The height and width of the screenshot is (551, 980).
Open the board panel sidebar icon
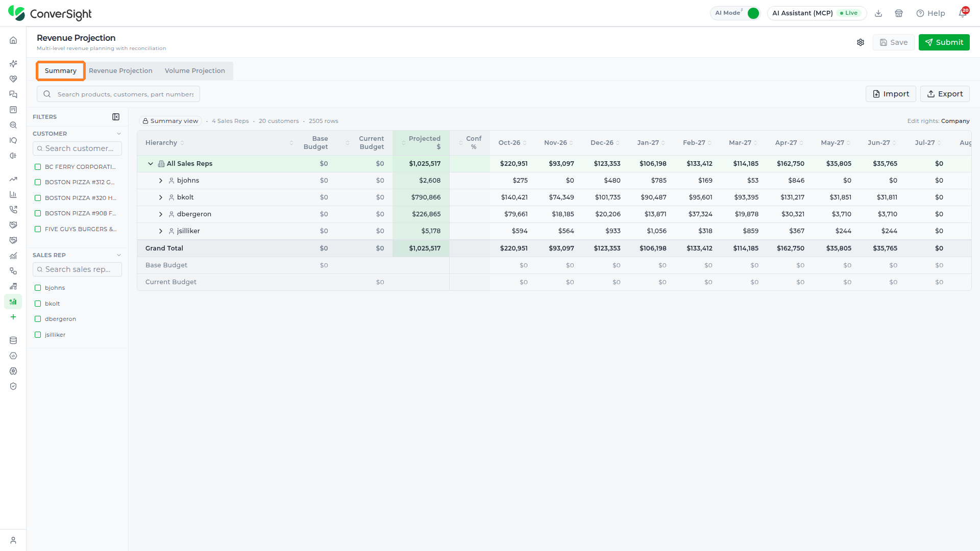click(x=13, y=110)
